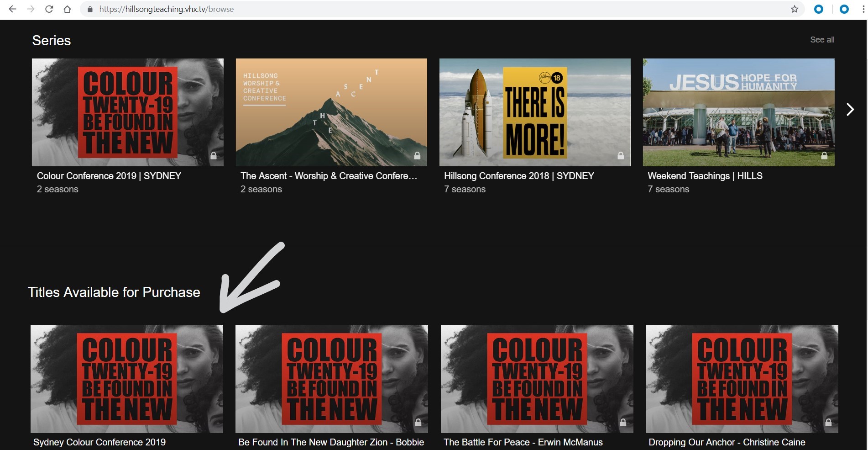The image size is (868, 450).
Task: Click the lock icon on Hillsong Conference 2018 thumbnail
Action: coord(621,156)
